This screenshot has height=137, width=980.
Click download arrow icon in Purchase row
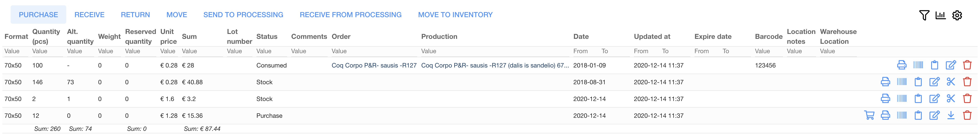pos(951,115)
